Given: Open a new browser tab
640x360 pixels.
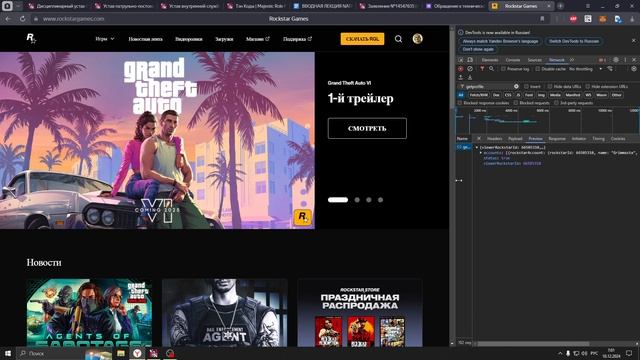Looking at the screenshot, I should (560, 6).
